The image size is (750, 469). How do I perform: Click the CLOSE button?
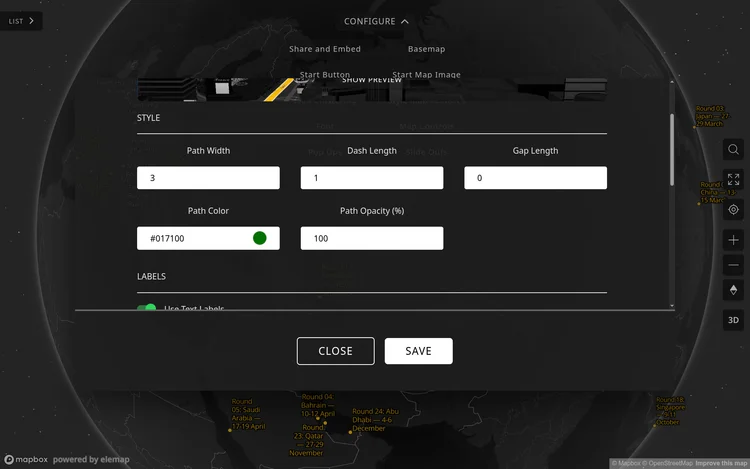coord(335,351)
